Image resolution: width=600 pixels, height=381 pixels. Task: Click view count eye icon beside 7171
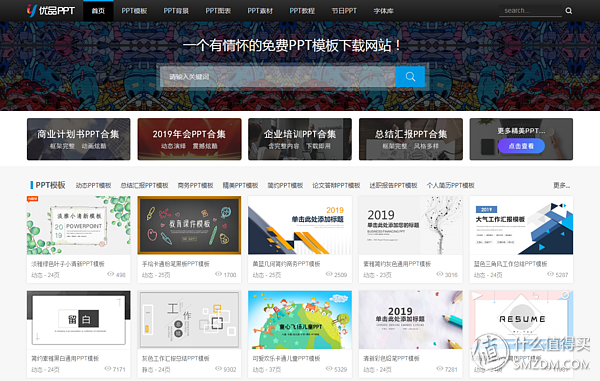108,368
